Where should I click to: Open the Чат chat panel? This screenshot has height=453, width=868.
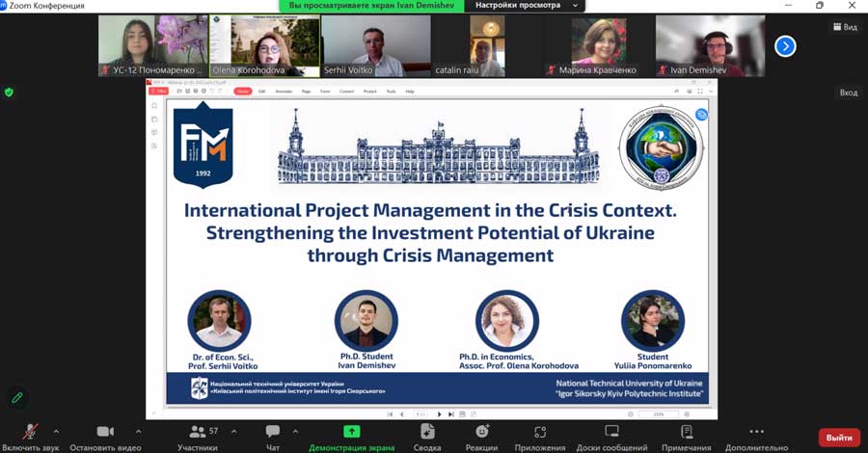[272, 432]
